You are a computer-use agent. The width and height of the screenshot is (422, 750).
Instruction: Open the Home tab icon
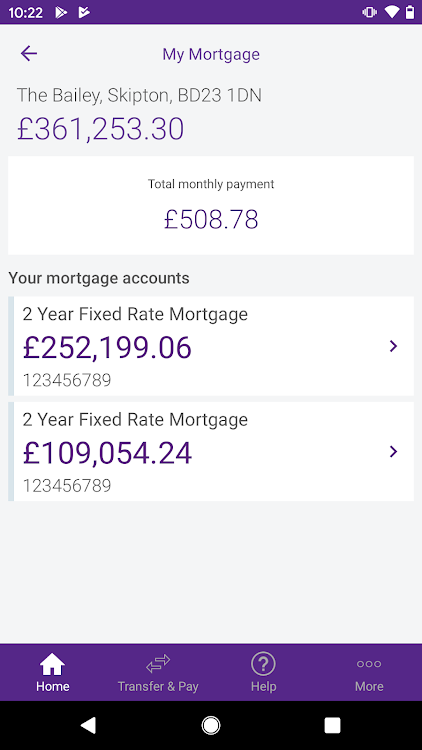[x=53, y=664]
